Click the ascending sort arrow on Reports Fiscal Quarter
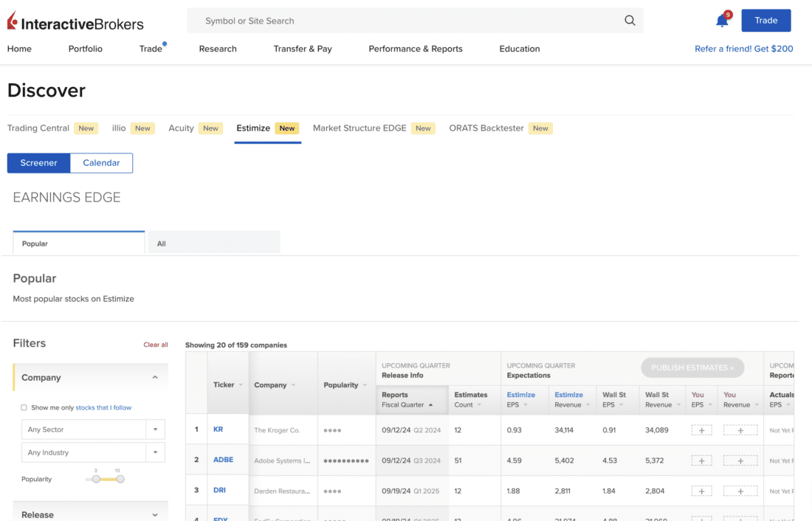The height and width of the screenshot is (521, 812). point(431,405)
